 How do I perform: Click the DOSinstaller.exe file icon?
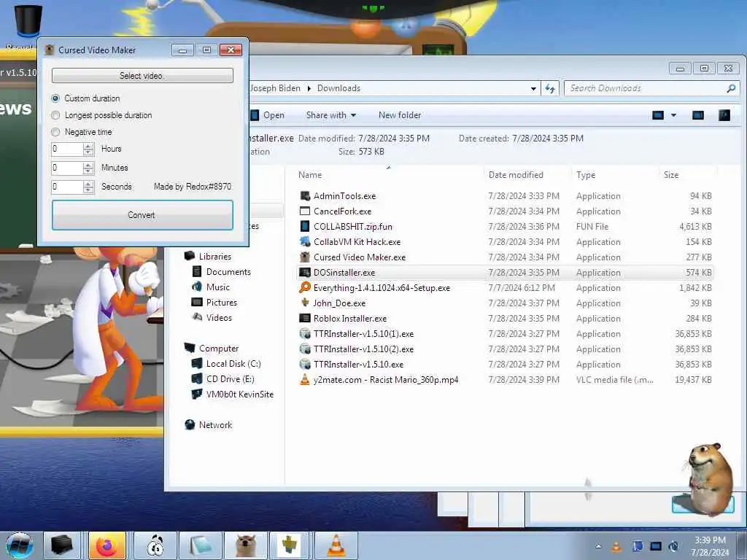(305, 273)
